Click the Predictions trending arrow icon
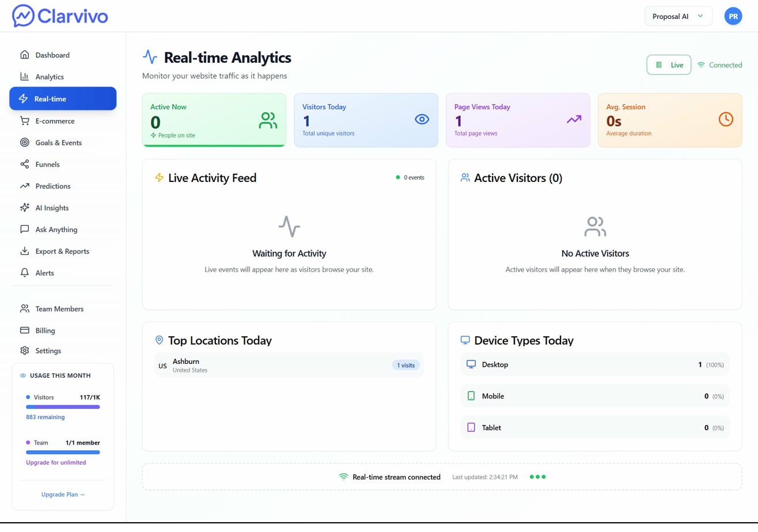Screen dimensions: 758x532 coord(24,185)
